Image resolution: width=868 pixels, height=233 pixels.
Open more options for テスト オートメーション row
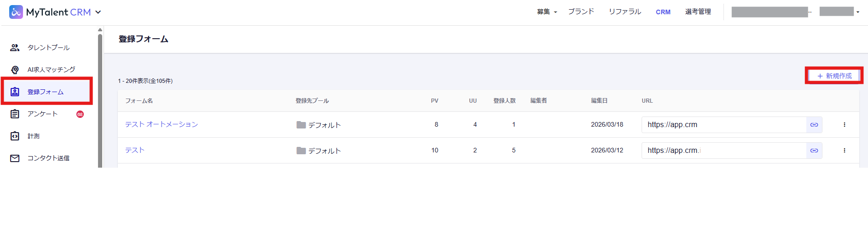tap(844, 125)
